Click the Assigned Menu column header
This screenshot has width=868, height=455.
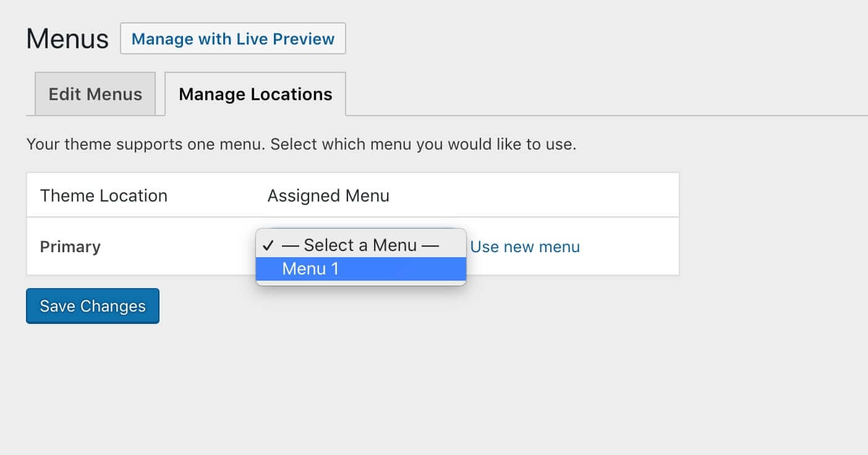point(328,196)
